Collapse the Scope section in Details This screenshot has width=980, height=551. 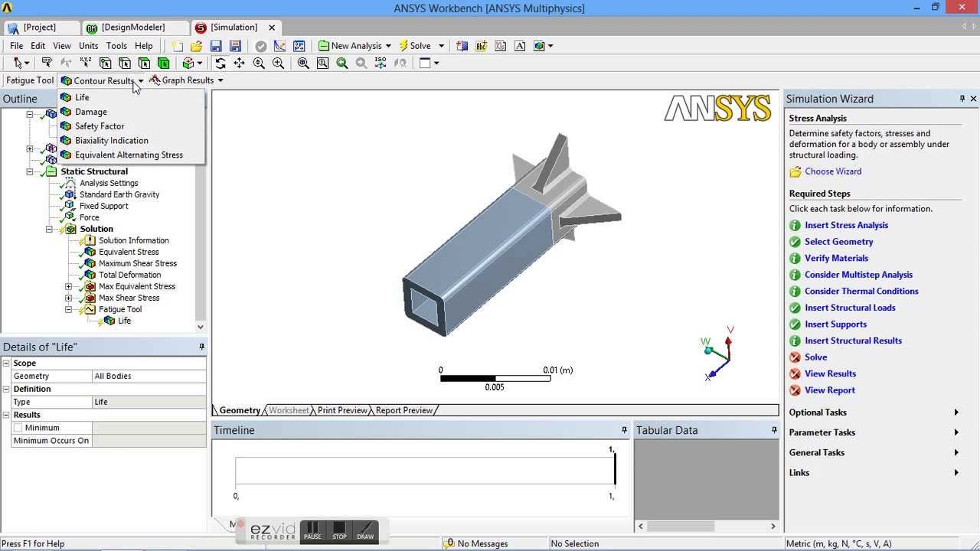[x=6, y=363]
